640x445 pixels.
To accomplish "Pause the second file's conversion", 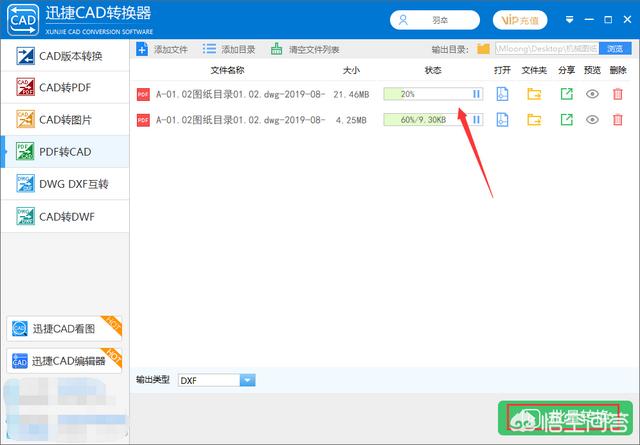I will [x=476, y=120].
